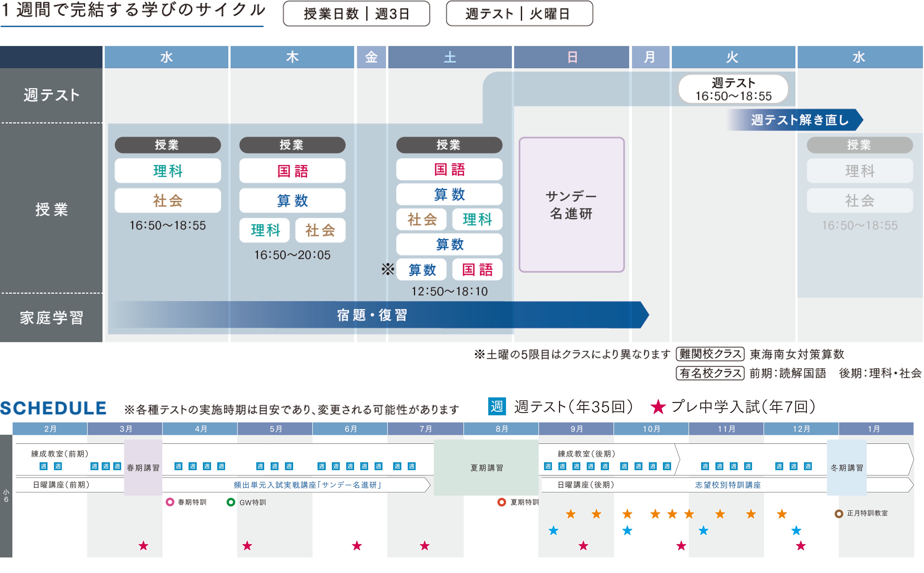Click the green GW特訓 circle marker
The width and height of the screenshot is (924, 573).
pyautogui.click(x=231, y=502)
